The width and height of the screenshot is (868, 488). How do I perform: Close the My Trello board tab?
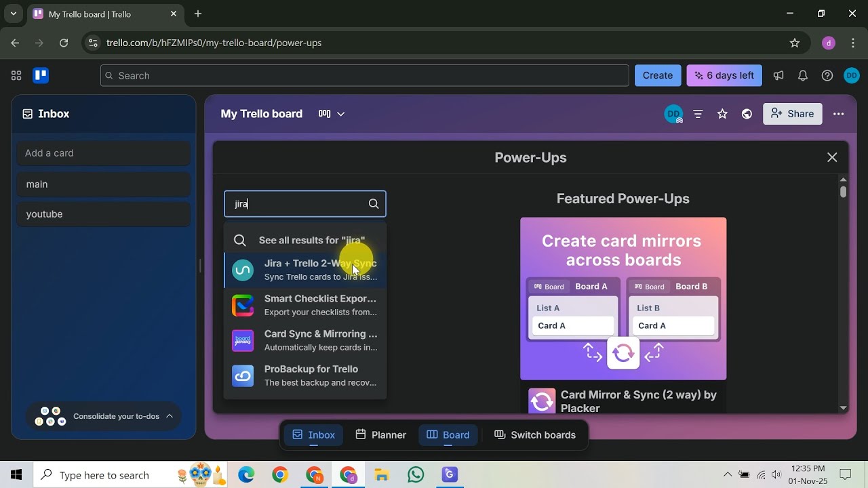click(x=174, y=14)
